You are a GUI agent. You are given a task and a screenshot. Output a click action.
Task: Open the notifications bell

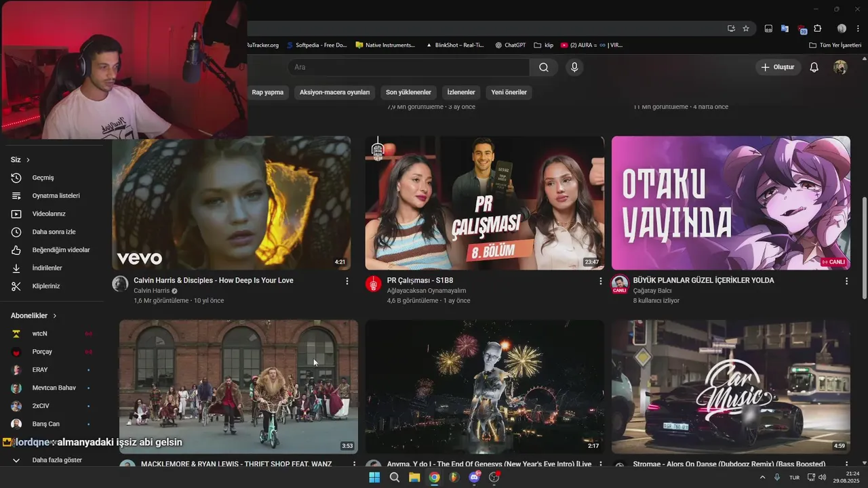point(814,67)
